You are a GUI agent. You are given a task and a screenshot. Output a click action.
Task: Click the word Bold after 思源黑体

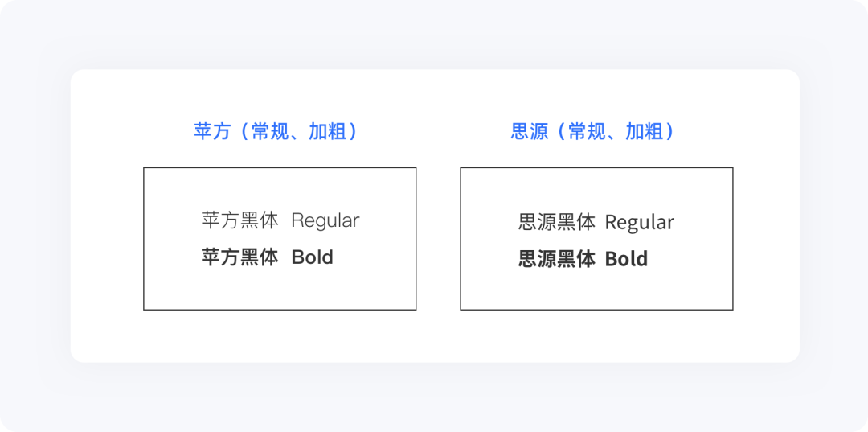click(626, 259)
